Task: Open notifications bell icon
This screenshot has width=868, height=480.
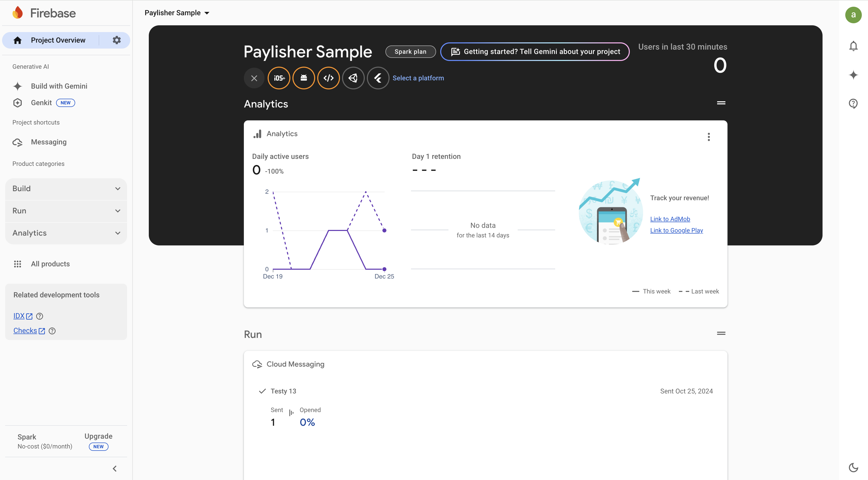Action: (853, 46)
